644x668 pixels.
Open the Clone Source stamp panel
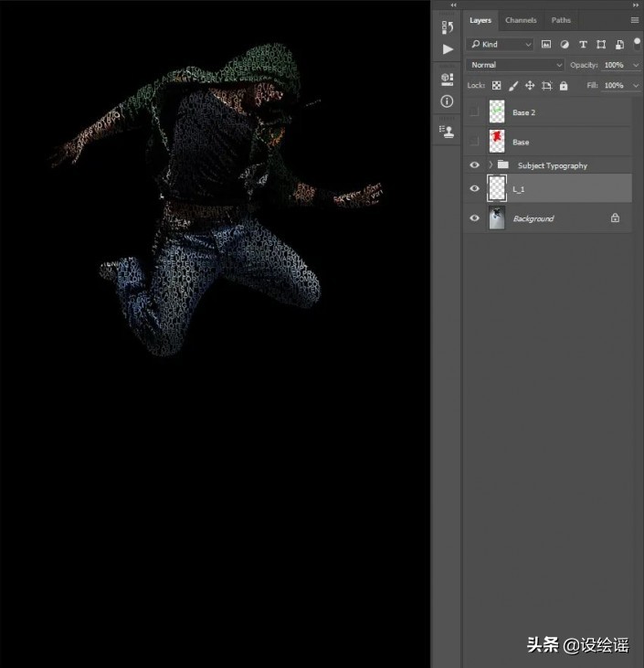tap(447, 132)
